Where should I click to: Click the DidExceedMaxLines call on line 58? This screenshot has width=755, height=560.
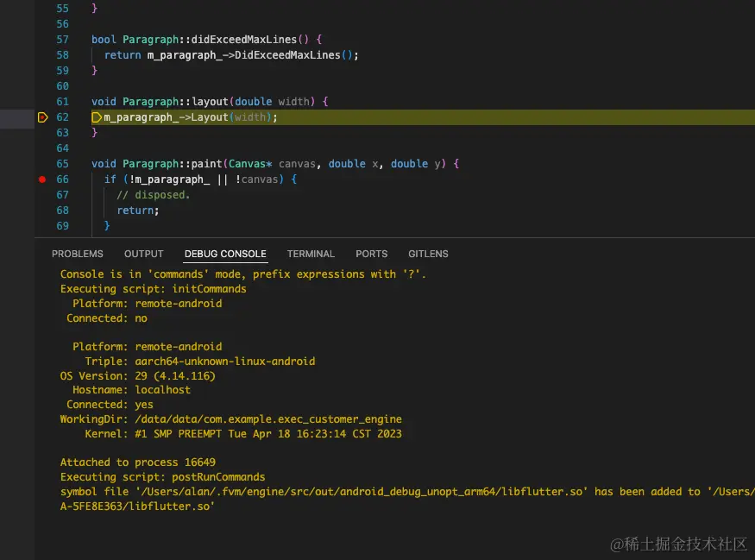click(287, 55)
